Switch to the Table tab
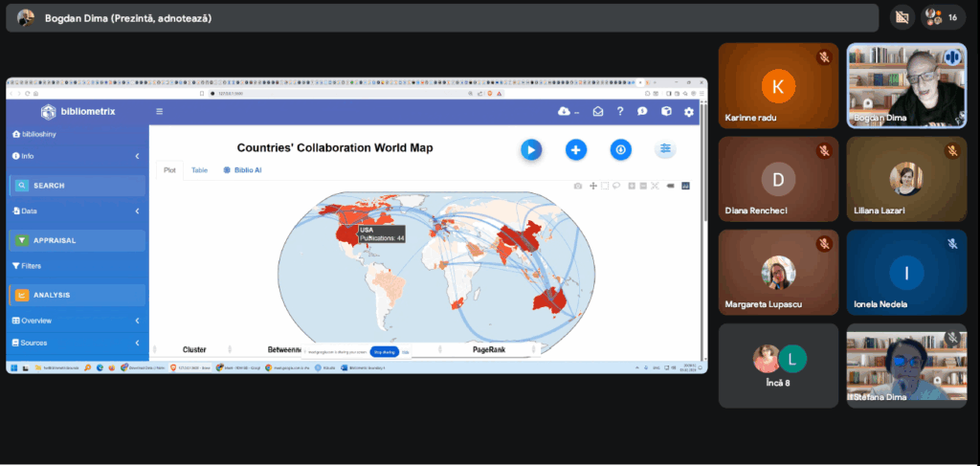The width and height of the screenshot is (980, 466). (x=199, y=169)
